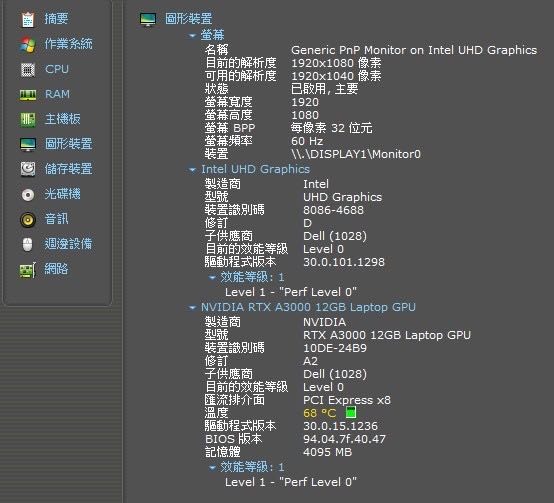The width and height of the screenshot is (554, 503).
Task: Click available resolution 1920x1040 像素
Action: 336,76
